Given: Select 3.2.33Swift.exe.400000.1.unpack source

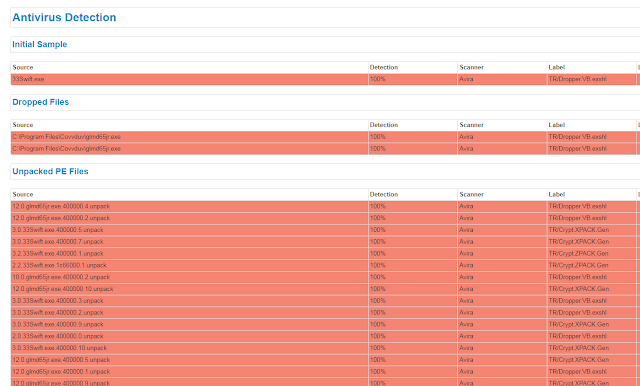Looking at the screenshot, I should click(x=189, y=254).
